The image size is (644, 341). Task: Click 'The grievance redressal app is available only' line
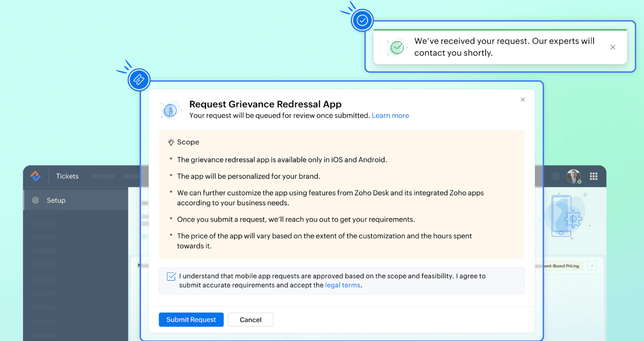point(282,159)
